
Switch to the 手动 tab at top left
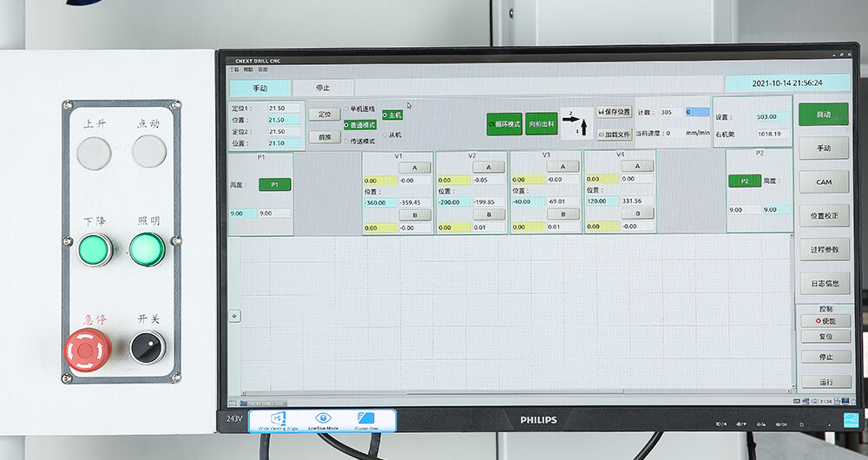[x=260, y=88]
